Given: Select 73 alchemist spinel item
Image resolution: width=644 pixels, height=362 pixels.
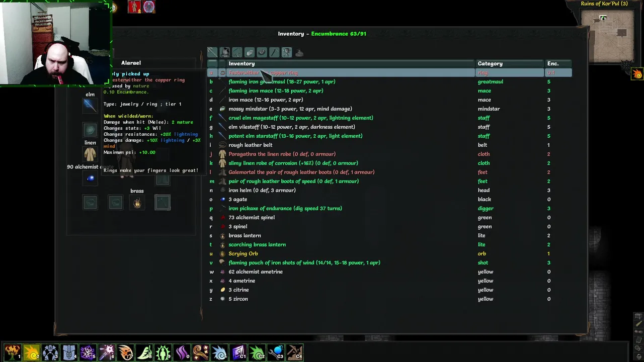Looking at the screenshot, I should point(389,217).
